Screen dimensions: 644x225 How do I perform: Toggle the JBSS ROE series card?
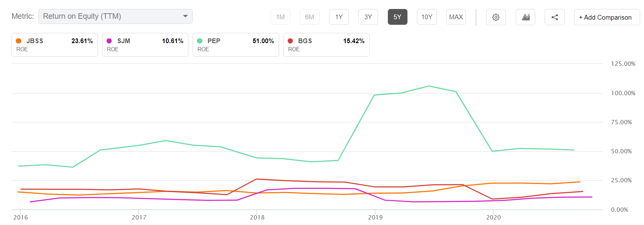pyautogui.click(x=54, y=45)
